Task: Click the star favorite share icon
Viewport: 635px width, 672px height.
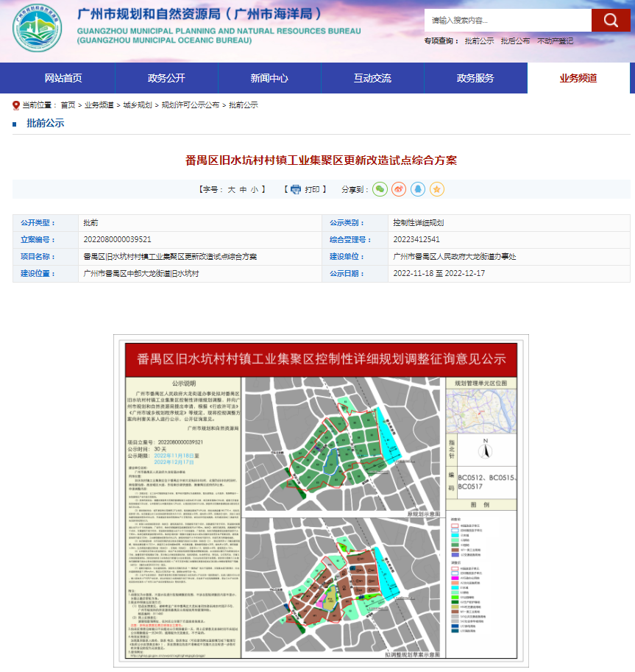Action: pyautogui.click(x=437, y=189)
